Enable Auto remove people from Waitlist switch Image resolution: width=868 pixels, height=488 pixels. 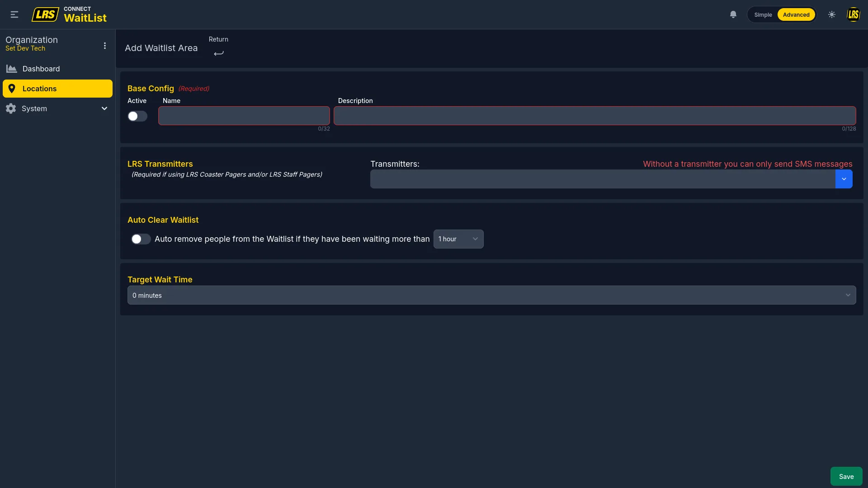pos(141,239)
